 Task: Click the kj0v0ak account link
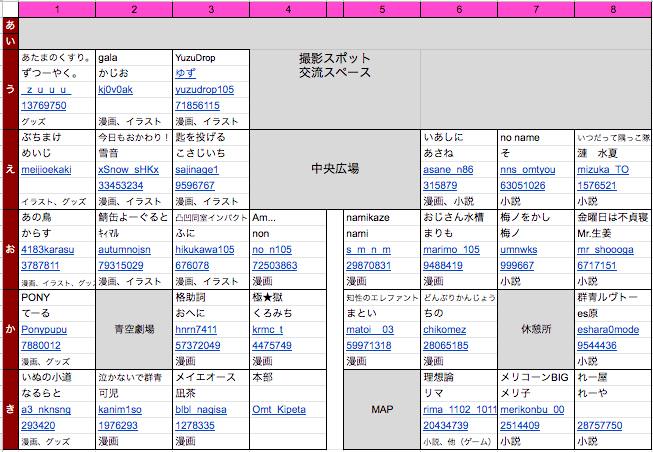tap(115, 90)
